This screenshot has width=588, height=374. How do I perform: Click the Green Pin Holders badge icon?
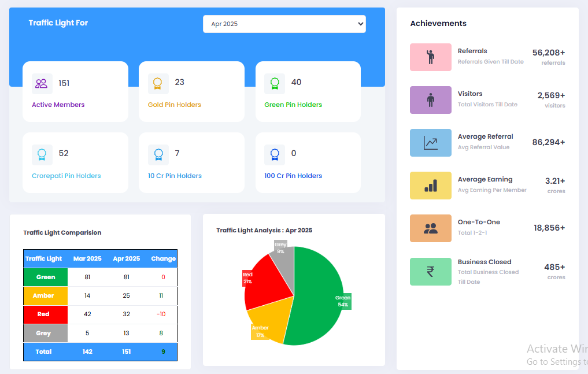(x=275, y=83)
